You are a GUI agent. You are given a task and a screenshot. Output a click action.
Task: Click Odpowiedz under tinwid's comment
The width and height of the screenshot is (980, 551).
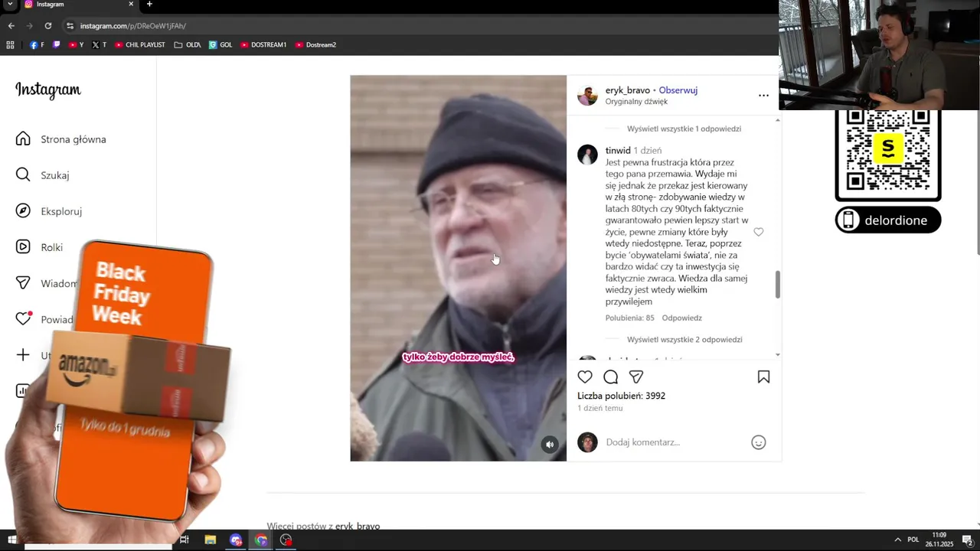pyautogui.click(x=681, y=318)
